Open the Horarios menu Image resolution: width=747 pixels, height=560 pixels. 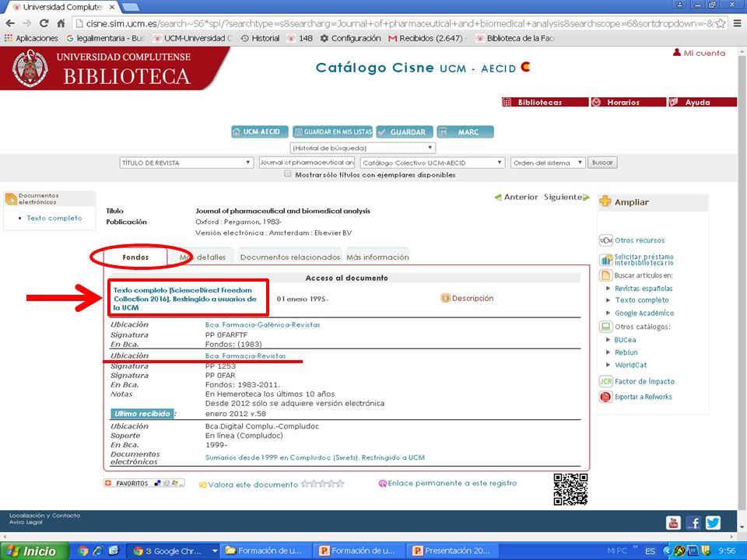(x=629, y=102)
